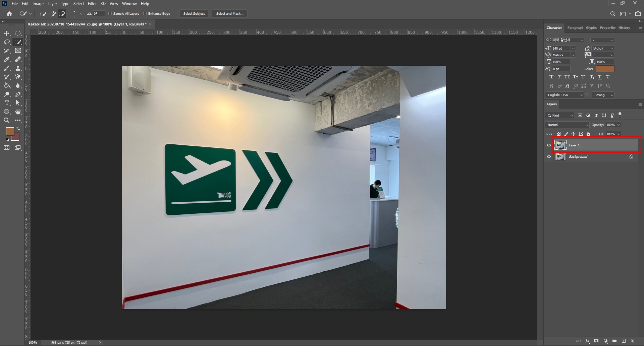644x346 pixels.
Task: Open the Select menu
Action: 79,4
